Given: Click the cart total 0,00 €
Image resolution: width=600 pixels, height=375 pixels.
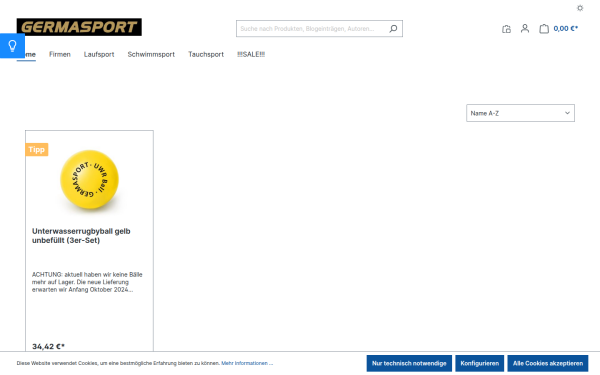Looking at the screenshot, I should pos(566,29).
